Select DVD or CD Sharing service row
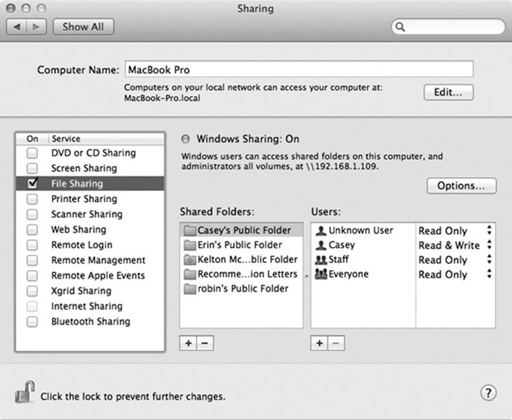Image resolution: width=512 pixels, height=420 pixels. click(x=90, y=153)
